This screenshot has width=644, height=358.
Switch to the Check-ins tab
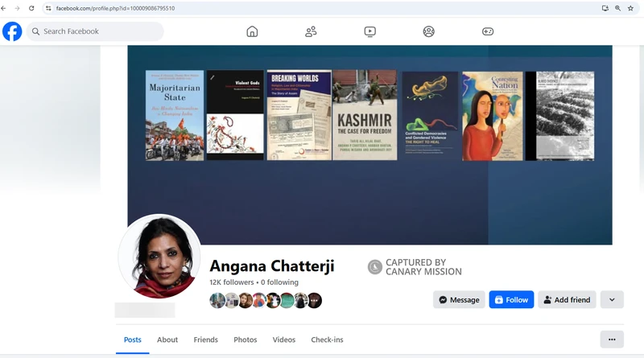(327, 340)
